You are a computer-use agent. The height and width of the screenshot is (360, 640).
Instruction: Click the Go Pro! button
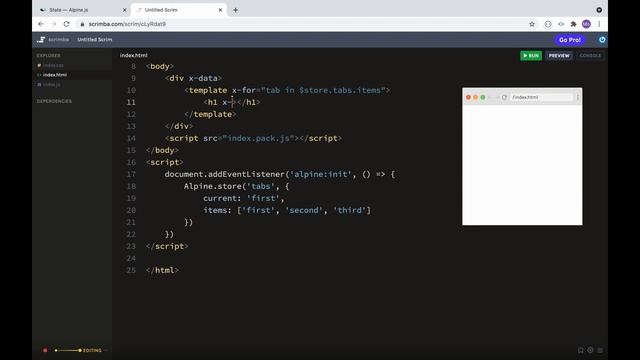(570, 40)
